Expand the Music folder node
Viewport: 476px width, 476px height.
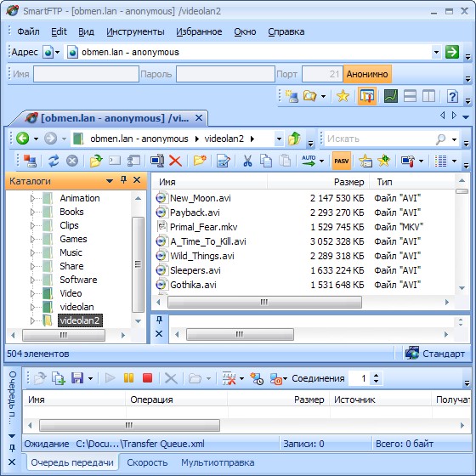32,252
